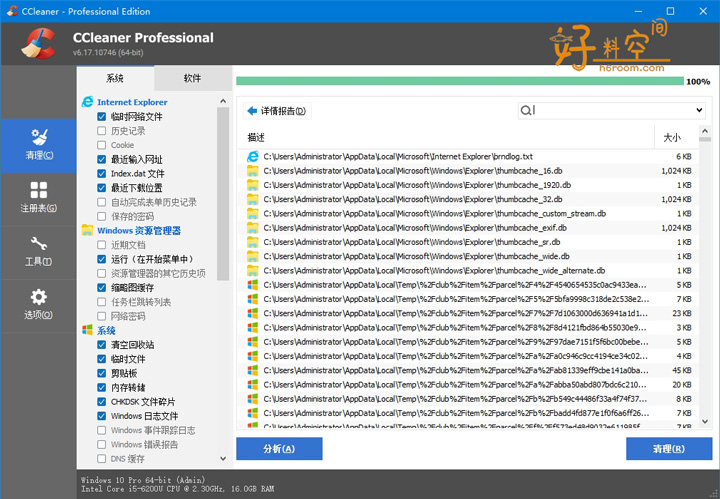Toggle the 清空回收站 checkbox

click(x=101, y=345)
